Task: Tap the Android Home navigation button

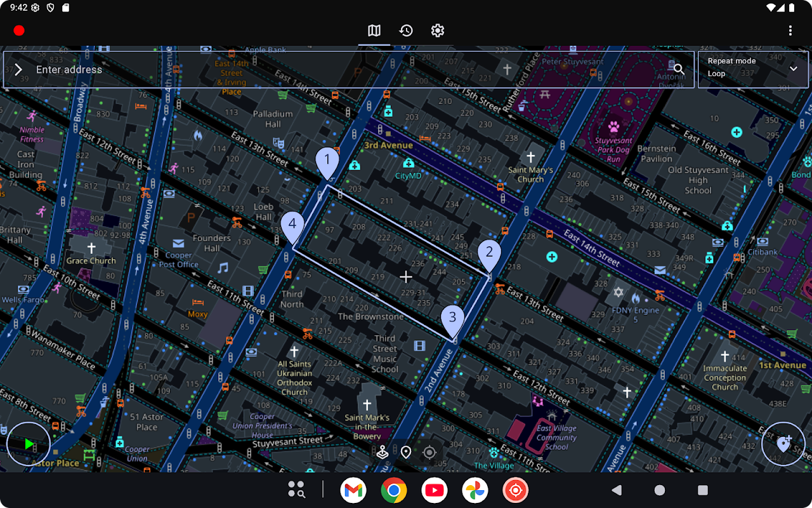Action: (x=660, y=490)
